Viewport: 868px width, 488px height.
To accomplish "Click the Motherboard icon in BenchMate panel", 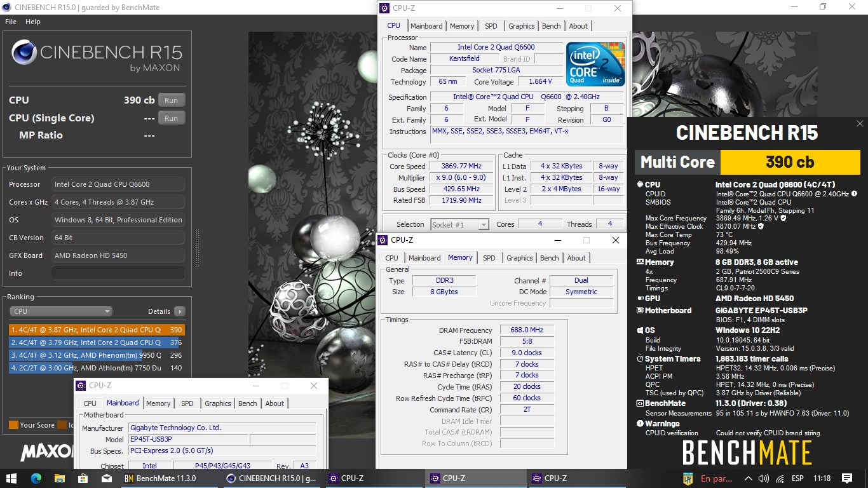I will click(x=640, y=311).
